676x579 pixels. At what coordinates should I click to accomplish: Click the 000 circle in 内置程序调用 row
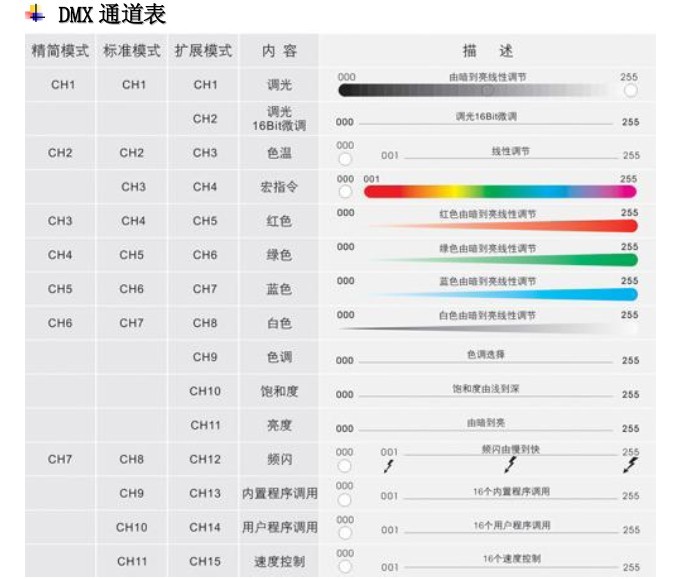point(344,500)
